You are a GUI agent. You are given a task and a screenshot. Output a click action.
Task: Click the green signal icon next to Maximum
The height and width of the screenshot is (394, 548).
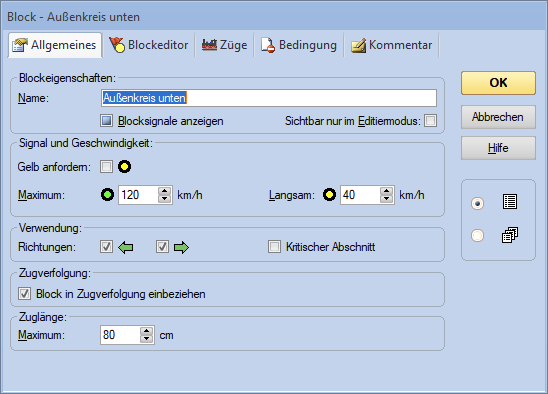(107, 195)
